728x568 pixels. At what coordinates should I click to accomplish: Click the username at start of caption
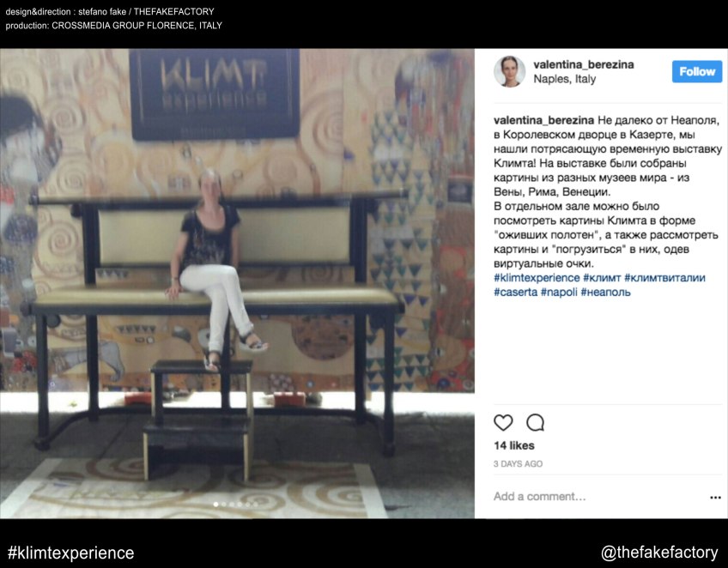click(x=543, y=120)
